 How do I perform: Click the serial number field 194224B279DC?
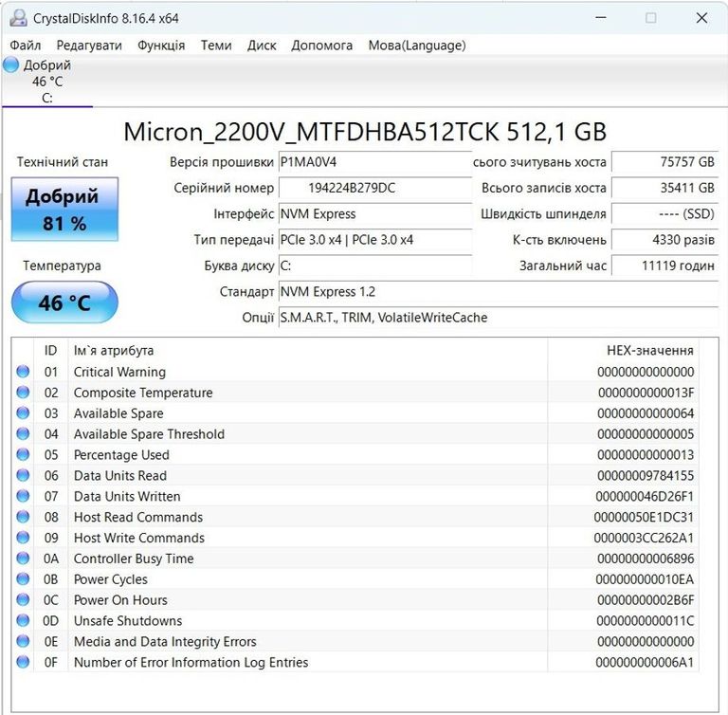pos(374,188)
